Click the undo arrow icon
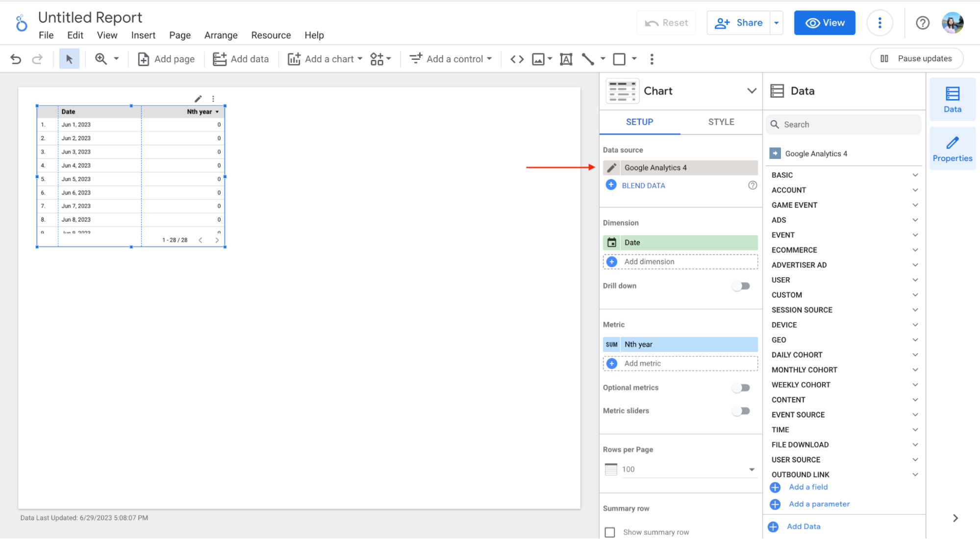980x539 pixels. tap(16, 59)
